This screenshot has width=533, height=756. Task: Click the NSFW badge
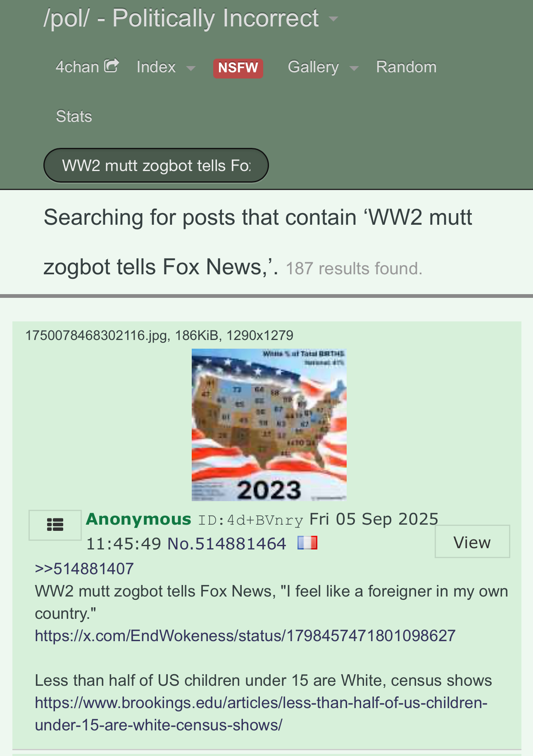click(x=238, y=68)
